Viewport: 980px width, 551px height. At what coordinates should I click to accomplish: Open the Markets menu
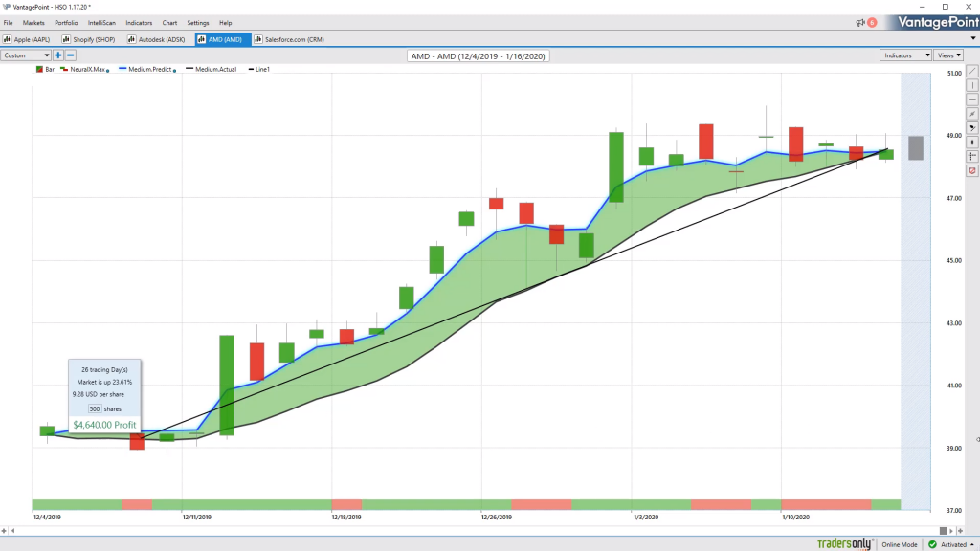tap(33, 23)
